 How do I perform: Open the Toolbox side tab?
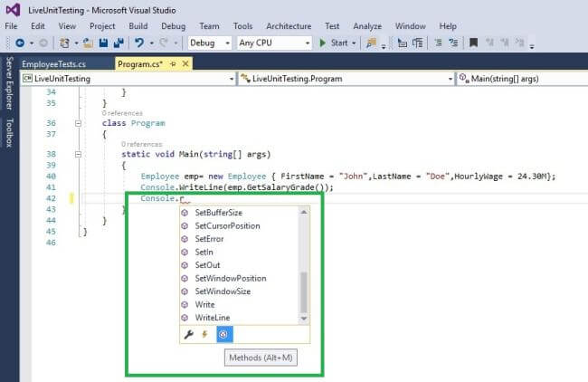pyautogui.click(x=9, y=133)
